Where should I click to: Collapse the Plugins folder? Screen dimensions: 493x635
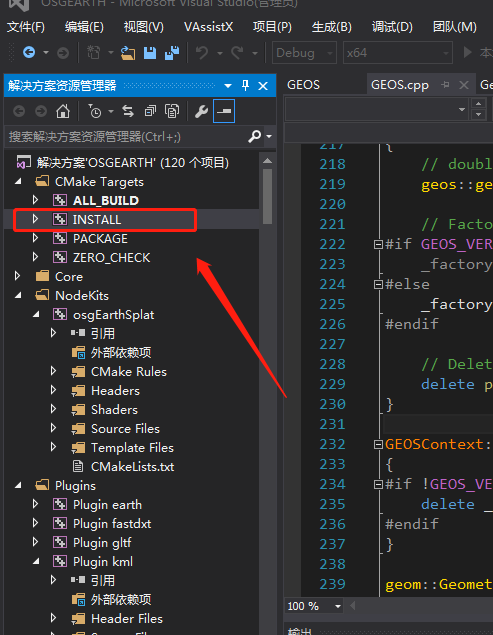[x=18, y=486]
